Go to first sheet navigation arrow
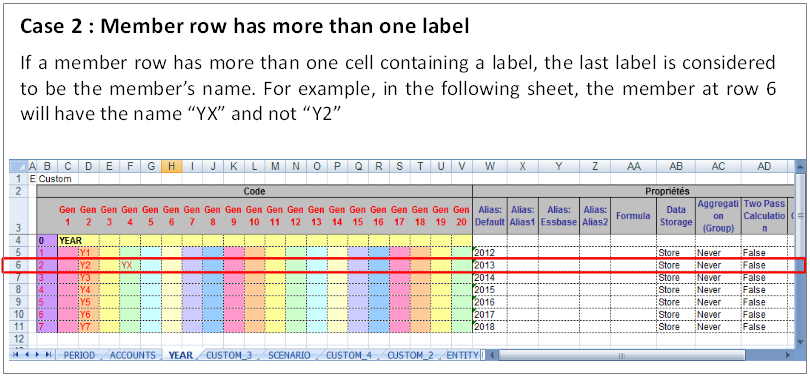The image size is (810, 378). coord(15,355)
